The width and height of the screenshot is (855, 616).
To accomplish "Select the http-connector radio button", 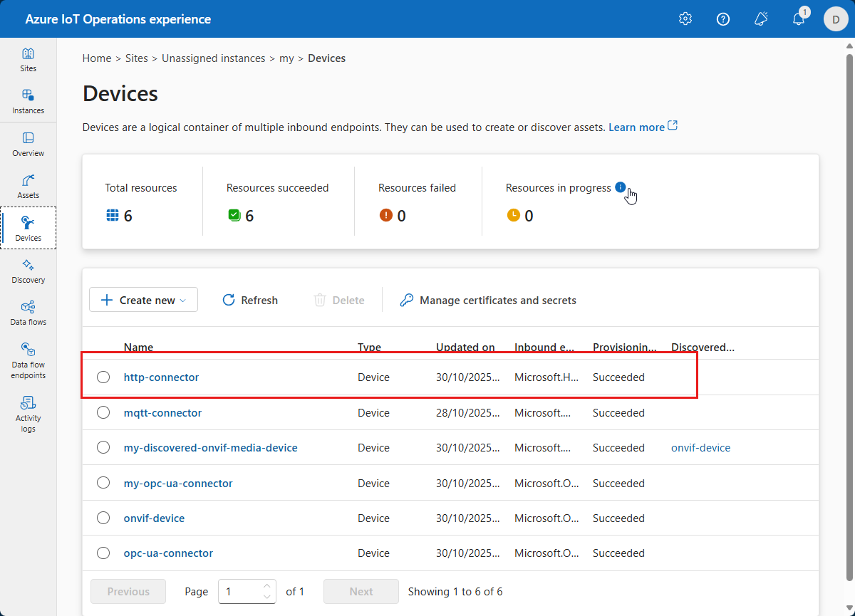I will [103, 377].
